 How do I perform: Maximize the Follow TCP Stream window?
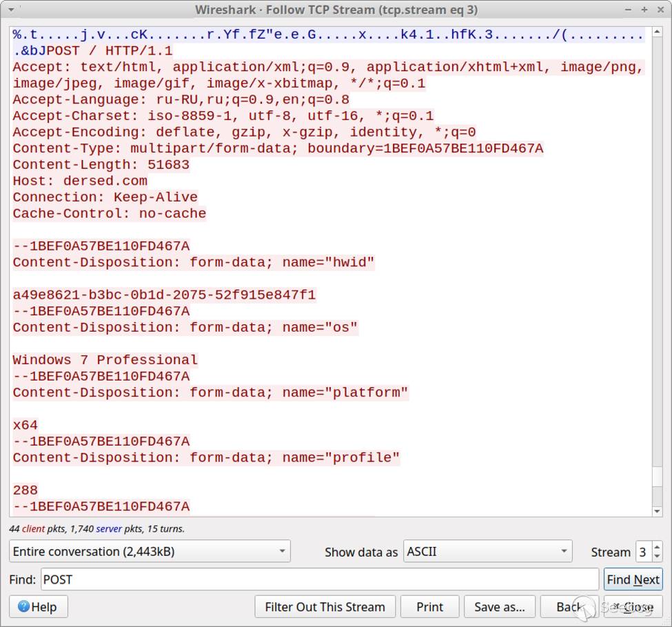644,10
